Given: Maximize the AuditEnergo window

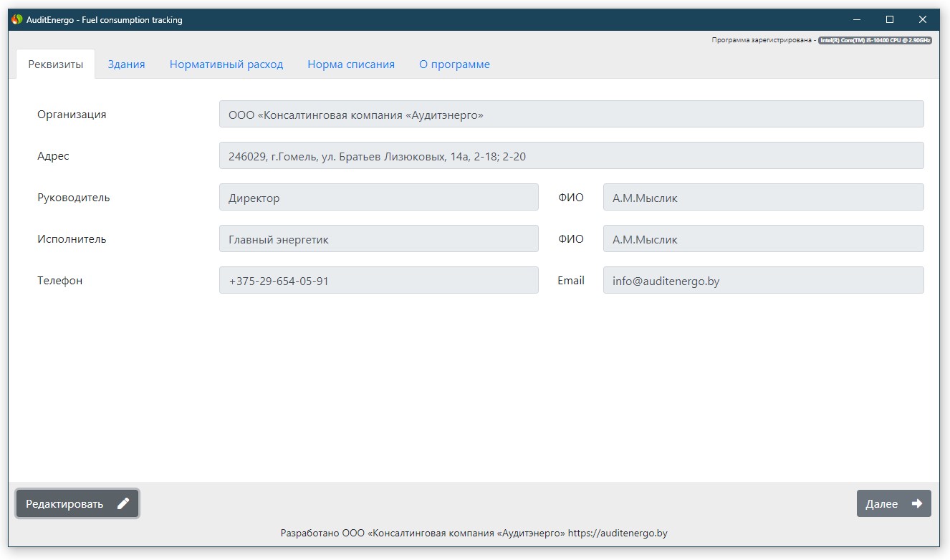Looking at the screenshot, I should point(890,20).
